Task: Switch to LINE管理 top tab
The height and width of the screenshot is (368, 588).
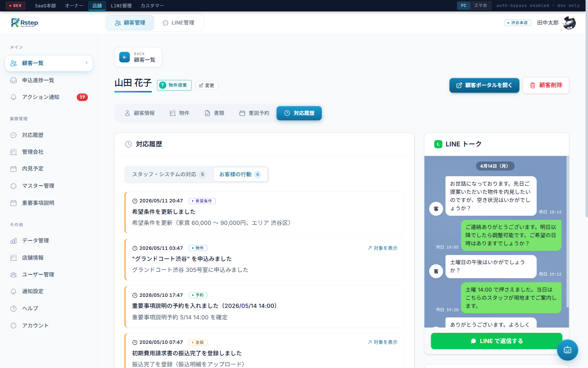Action: coord(178,23)
